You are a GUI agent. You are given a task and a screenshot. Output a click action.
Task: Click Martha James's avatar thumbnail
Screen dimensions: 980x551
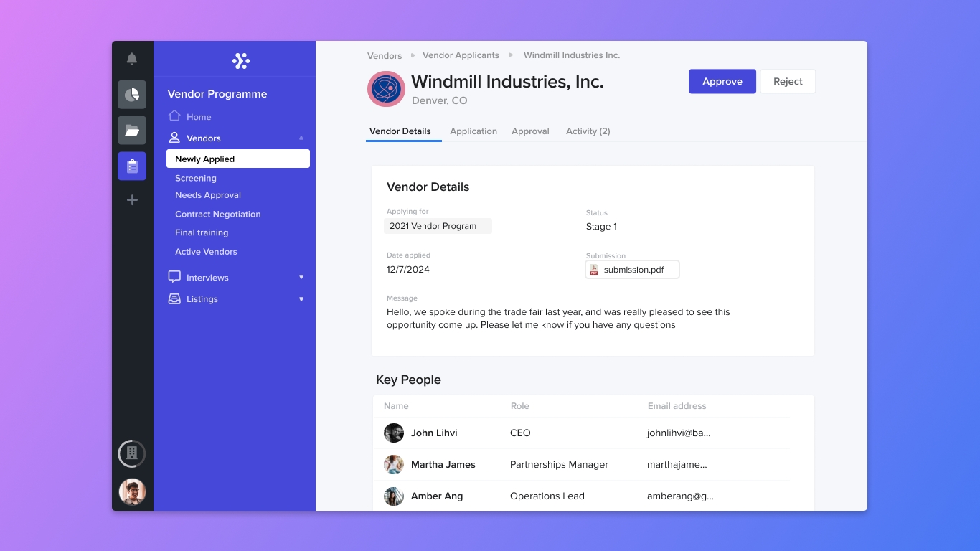pyautogui.click(x=394, y=465)
